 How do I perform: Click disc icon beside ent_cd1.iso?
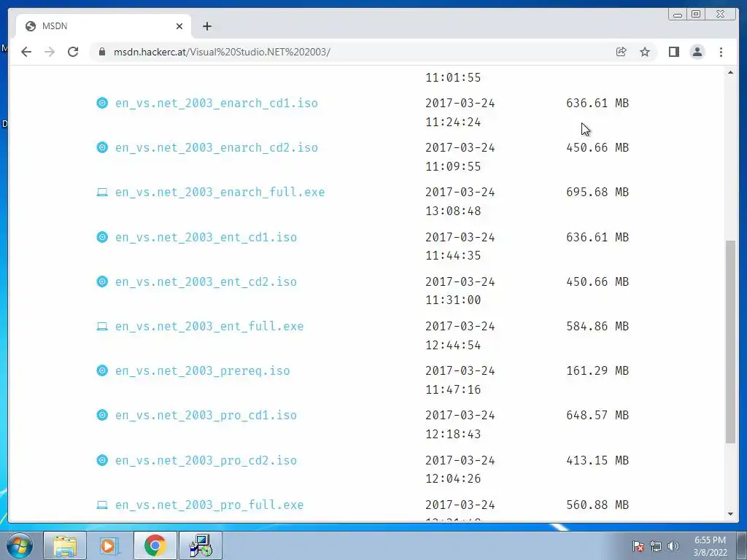(x=102, y=237)
